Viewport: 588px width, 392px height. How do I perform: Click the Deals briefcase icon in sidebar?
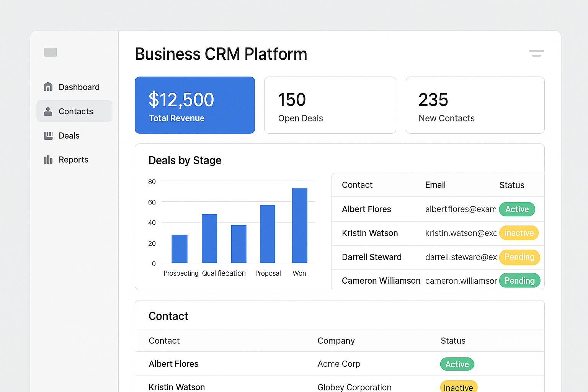(48, 136)
